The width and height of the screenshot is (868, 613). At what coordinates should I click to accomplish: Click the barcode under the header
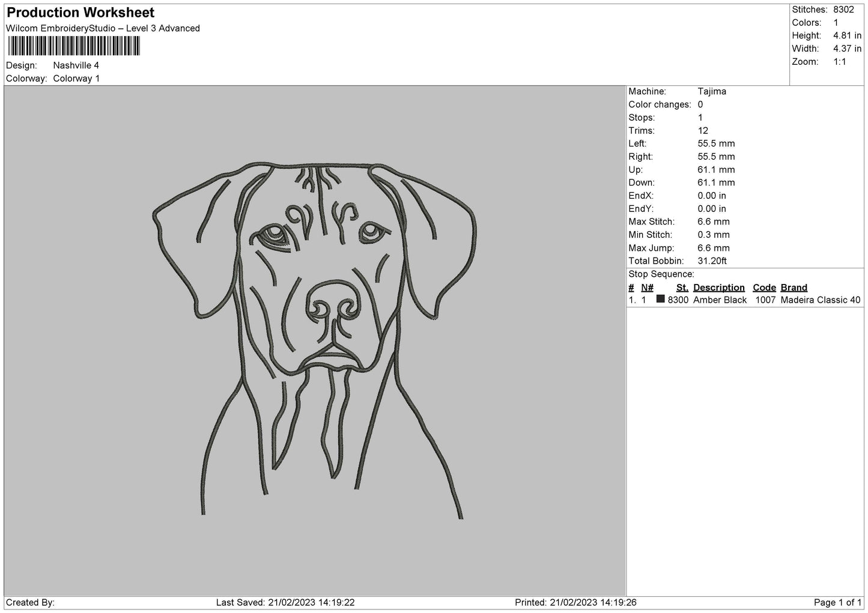point(74,46)
